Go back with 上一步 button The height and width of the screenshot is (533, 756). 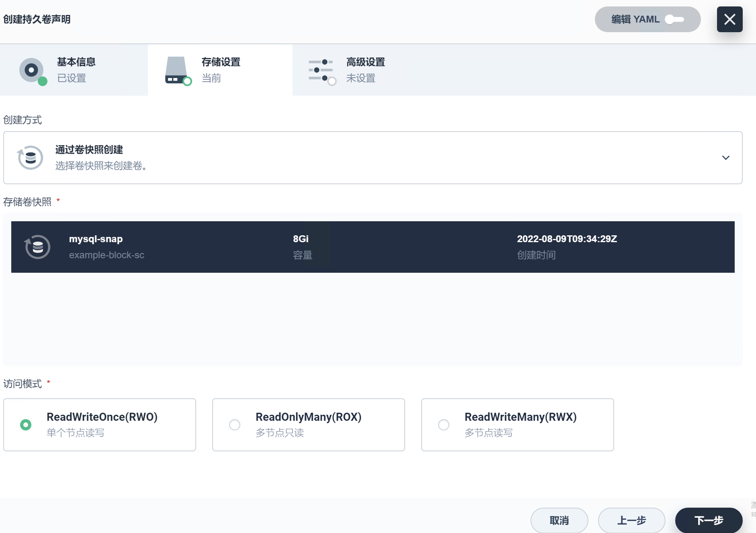pyautogui.click(x=632, y=521)
